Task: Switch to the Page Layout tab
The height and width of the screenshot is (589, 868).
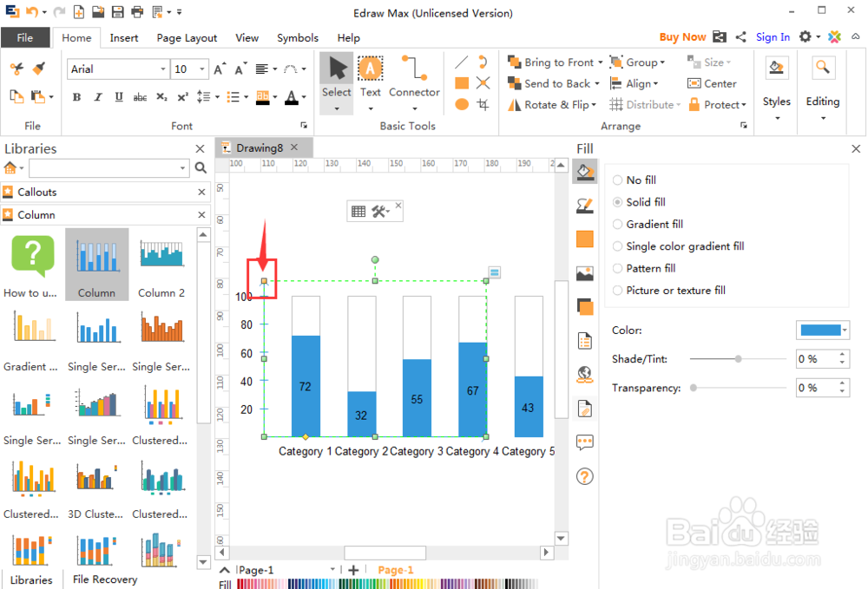Action: pos(187,37)
